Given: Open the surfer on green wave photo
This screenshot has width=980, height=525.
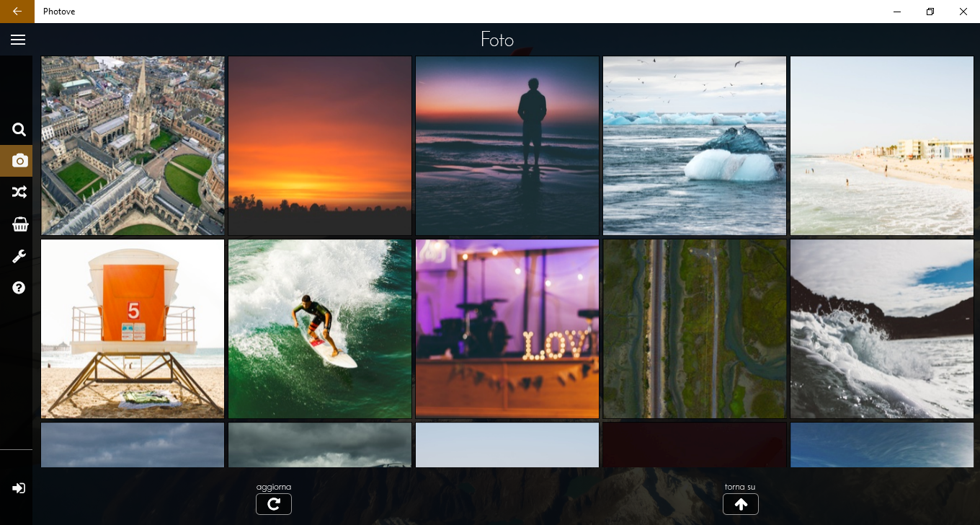Looking at the screenshot, I should pyautogui.click(x=320, y=329).
